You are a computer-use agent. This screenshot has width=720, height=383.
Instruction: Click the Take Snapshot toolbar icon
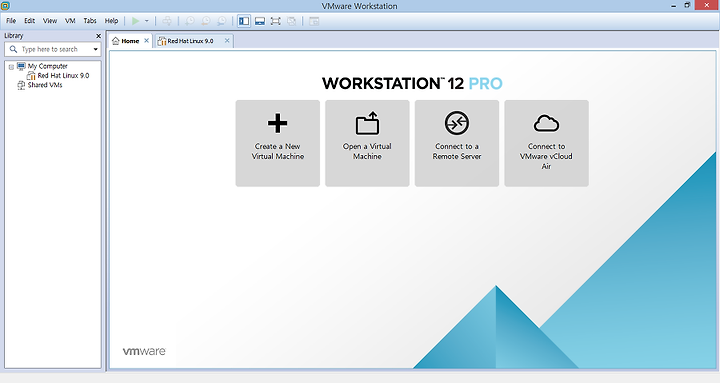coord(190,21)
